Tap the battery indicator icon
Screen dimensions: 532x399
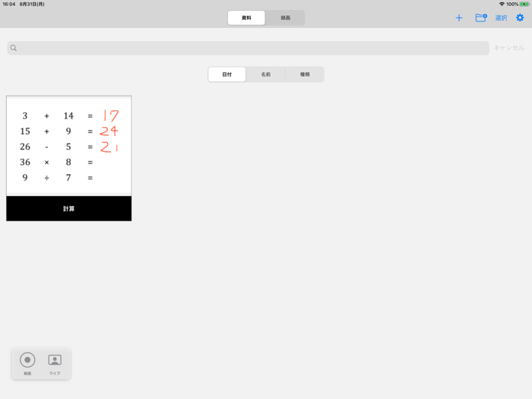[x=524, y=4]
